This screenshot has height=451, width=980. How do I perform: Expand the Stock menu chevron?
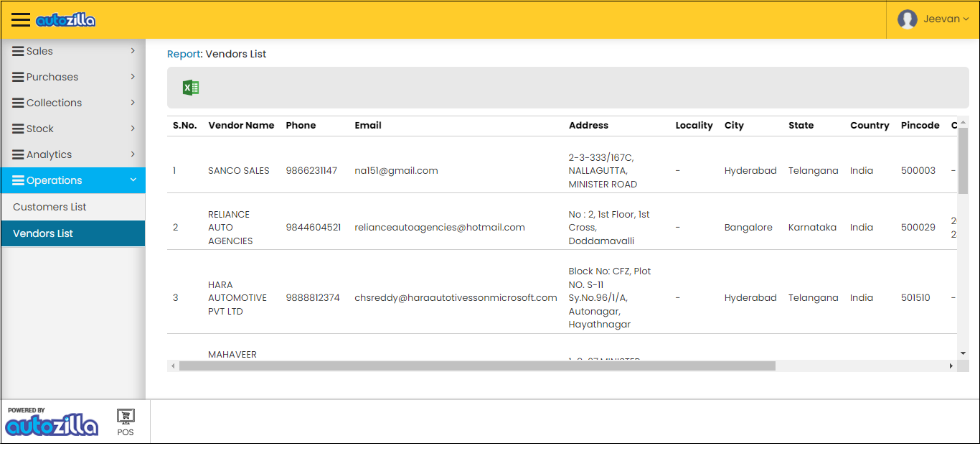133,129
